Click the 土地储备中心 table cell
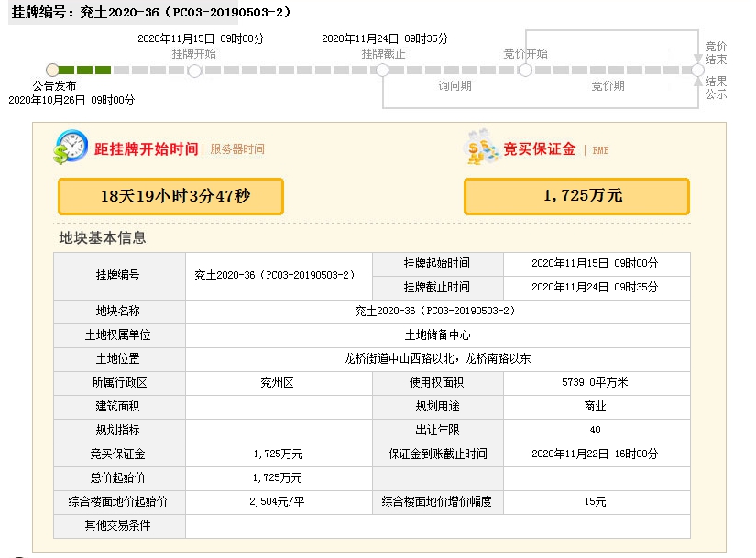This screenshot has width=756, height=558. [x=437, y=335]
